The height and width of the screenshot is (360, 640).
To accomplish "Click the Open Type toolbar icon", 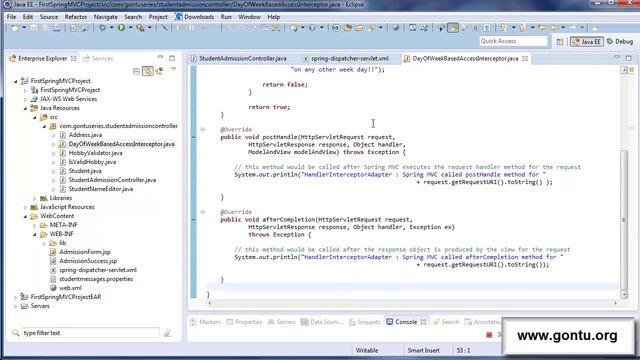I will pos(347,28).
